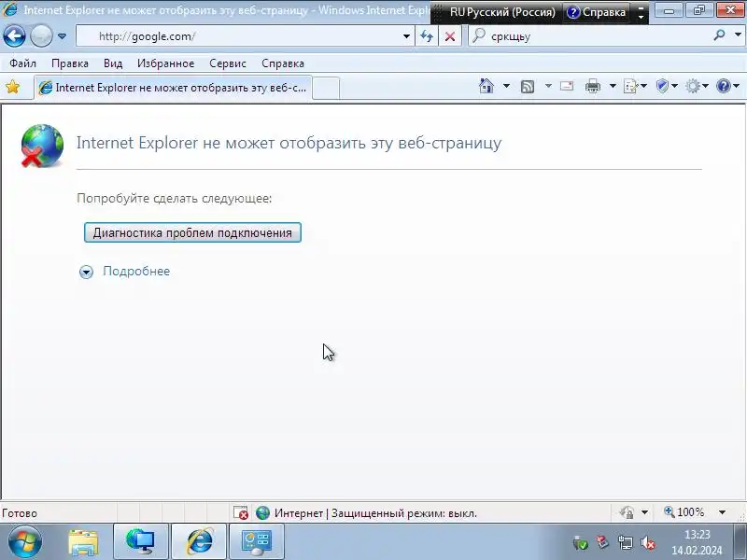Viewport: 747px width, 560px height.
Task: Switch to Internet Explorer taskbar button
Action: tap(199, 541)
